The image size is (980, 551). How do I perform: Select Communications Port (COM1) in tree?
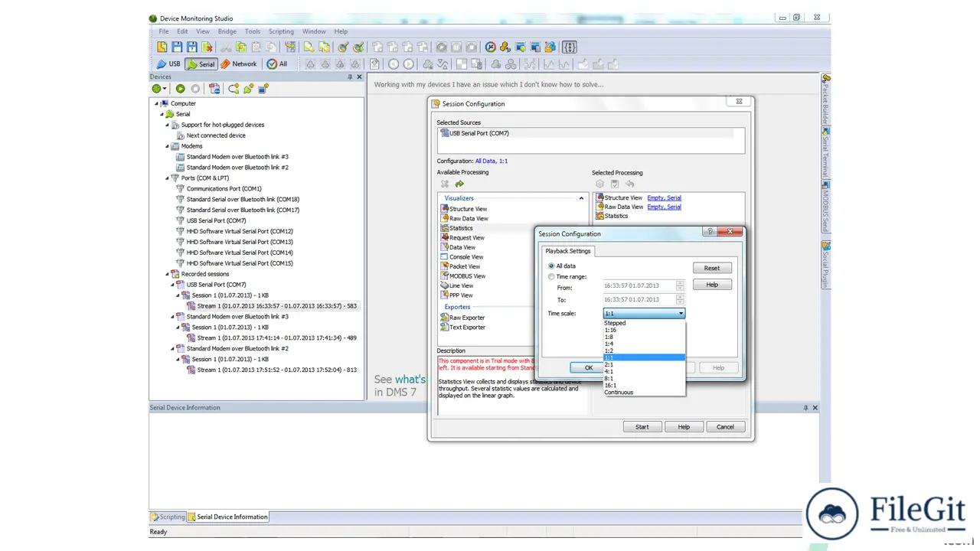tap(224, 188)
